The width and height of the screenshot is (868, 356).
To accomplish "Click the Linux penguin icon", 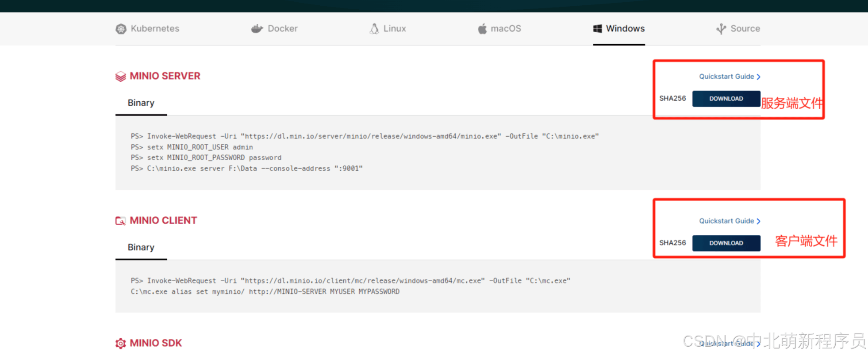I will (374, 29).
